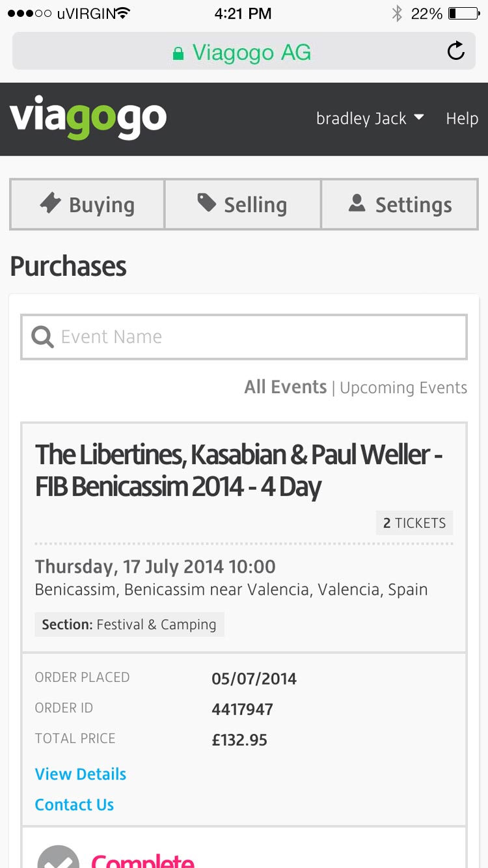This screenshot has height=868, width=488.
Task: Open the Buying tab
Action: pos(87,205)
